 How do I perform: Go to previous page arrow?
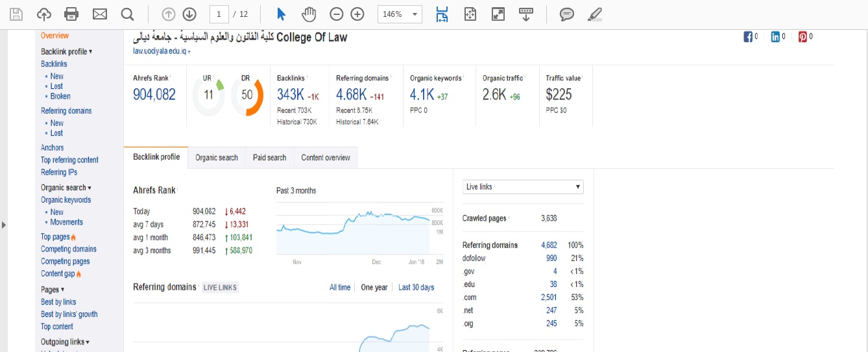(168, 14)
